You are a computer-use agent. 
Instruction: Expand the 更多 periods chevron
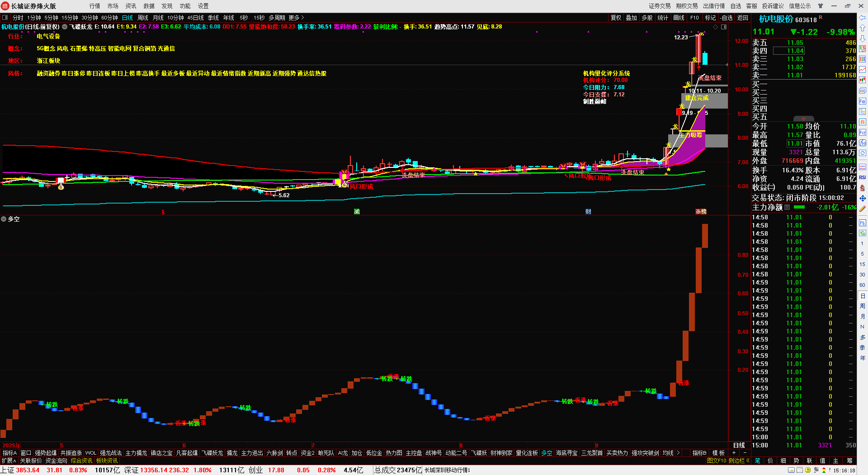(296, 18)
